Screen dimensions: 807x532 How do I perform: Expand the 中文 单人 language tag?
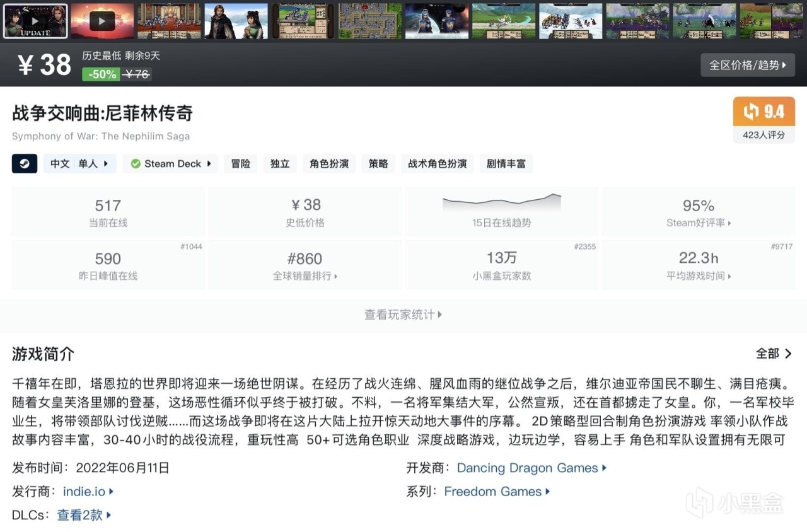click(80, 163)
